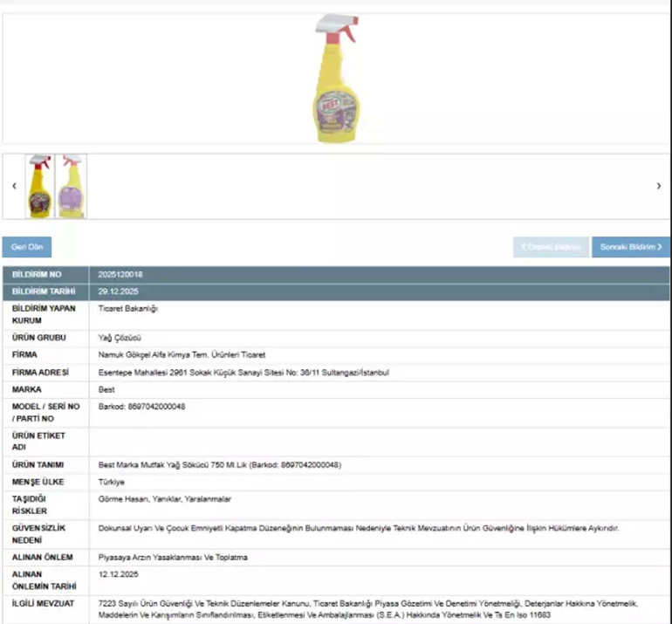This screenshot has height=624, width=672.
Task: Click the Görme Hasarı risks text
Action: (165, 499)
